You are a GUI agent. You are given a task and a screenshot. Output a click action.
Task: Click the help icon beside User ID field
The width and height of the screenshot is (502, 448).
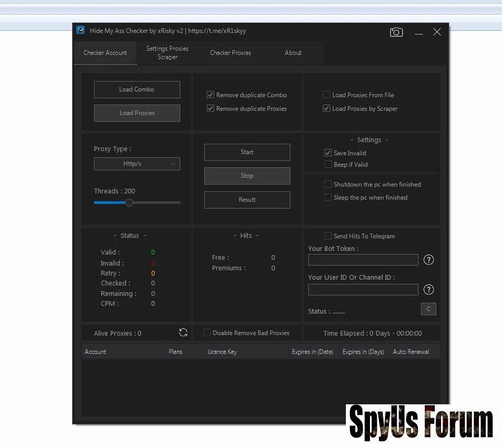point(429,290)
